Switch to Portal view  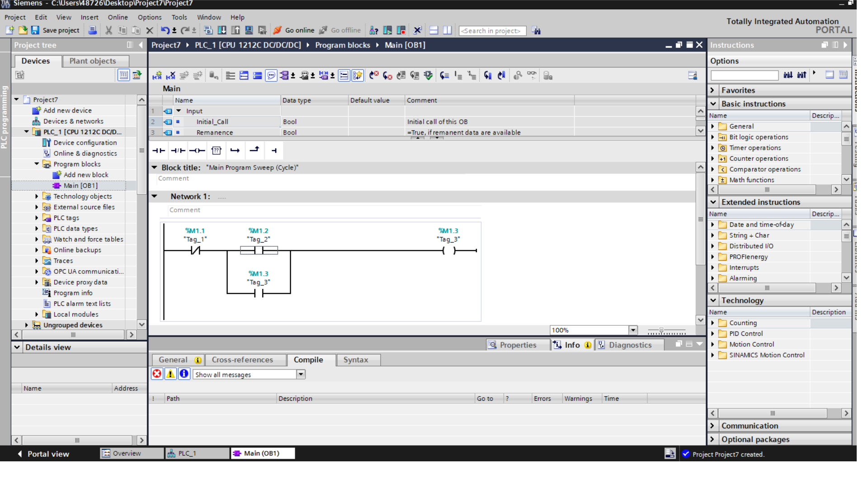(43, 454)
